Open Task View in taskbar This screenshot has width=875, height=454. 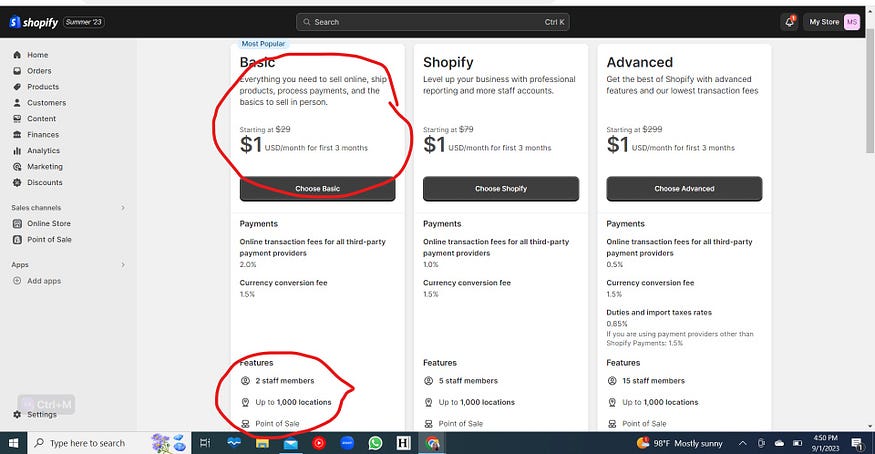click(205, 443)
